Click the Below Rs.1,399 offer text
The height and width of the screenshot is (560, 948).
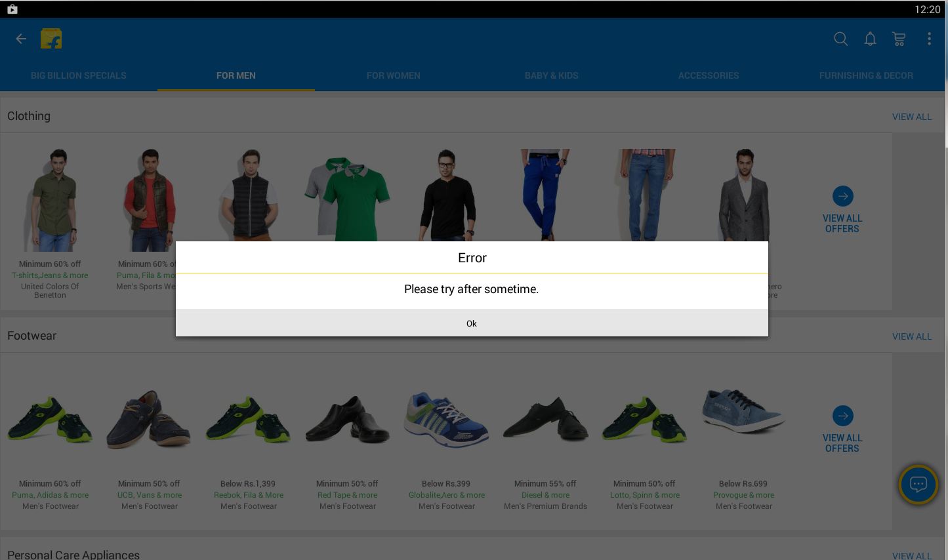pyautogui.click(x=248, y=484)
